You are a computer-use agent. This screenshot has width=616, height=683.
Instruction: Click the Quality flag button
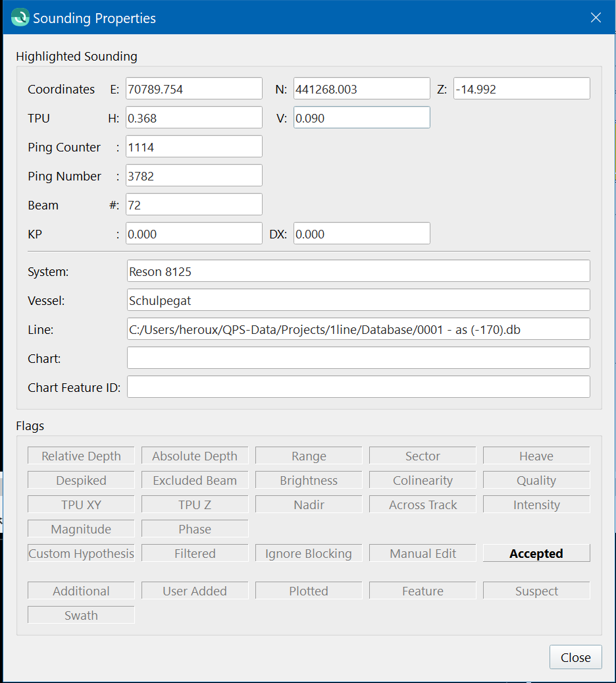pos(536,480)
